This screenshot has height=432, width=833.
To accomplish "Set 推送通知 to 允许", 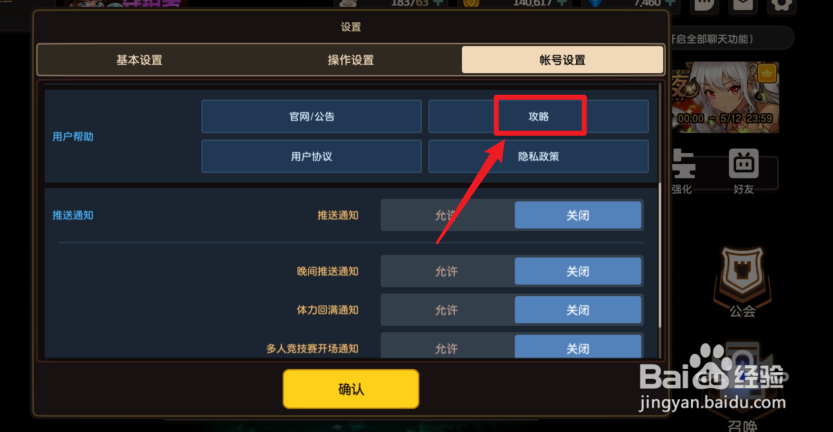I will (447, 215).
